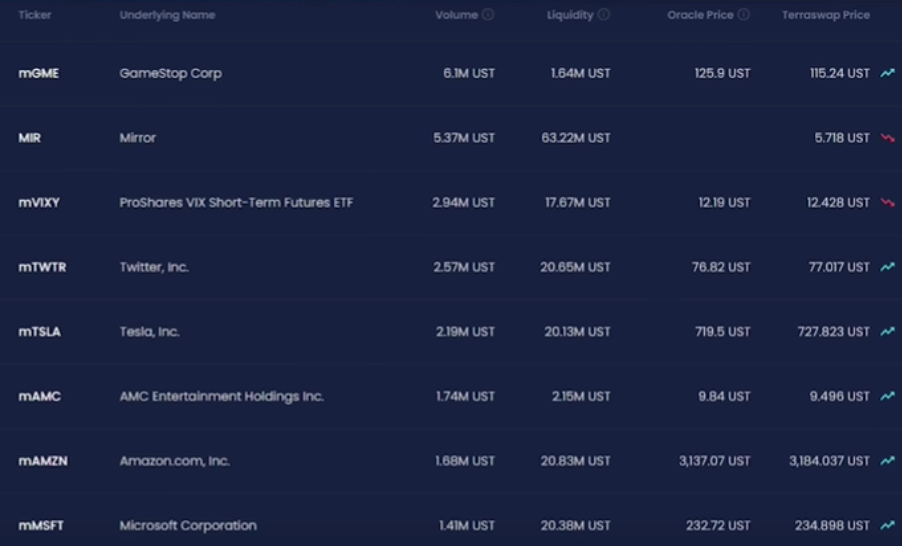Click the Oracle Price column header
Viewport: 902px width, 546px height.
[700, 15]
